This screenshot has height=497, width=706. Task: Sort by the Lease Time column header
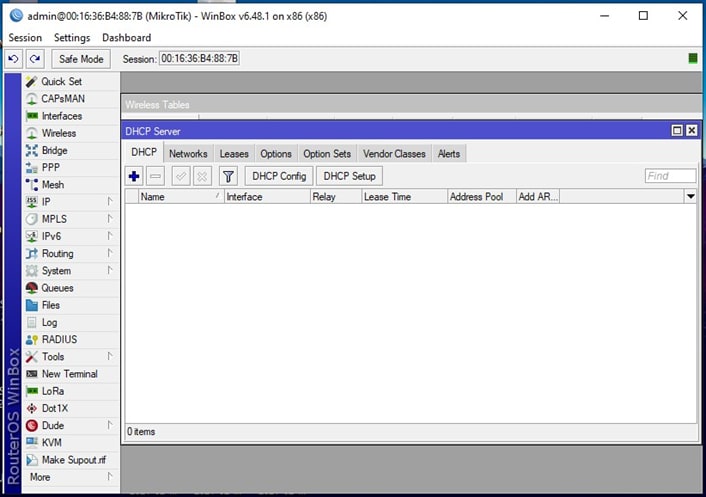pos(404,197)
